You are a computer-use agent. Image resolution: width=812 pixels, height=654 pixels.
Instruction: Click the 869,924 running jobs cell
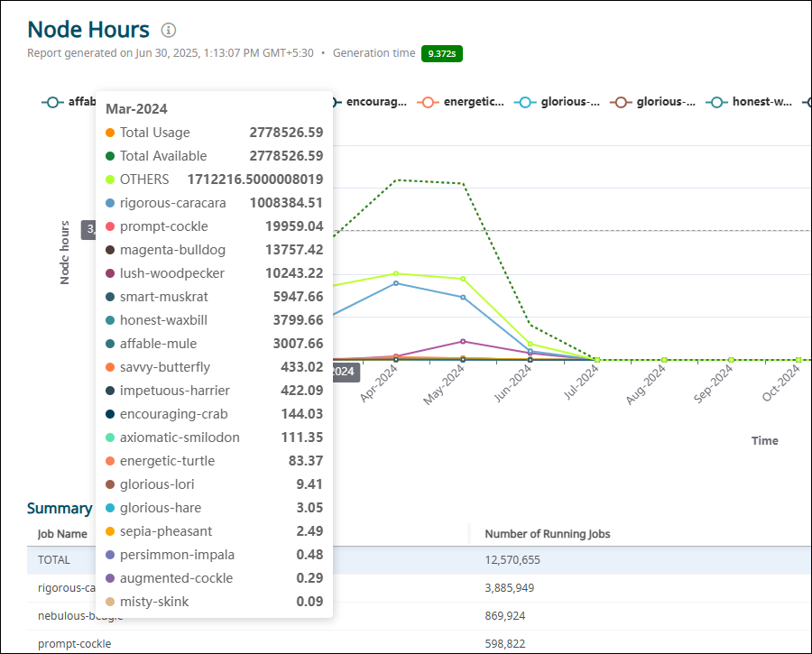click(x=505, y=616)
